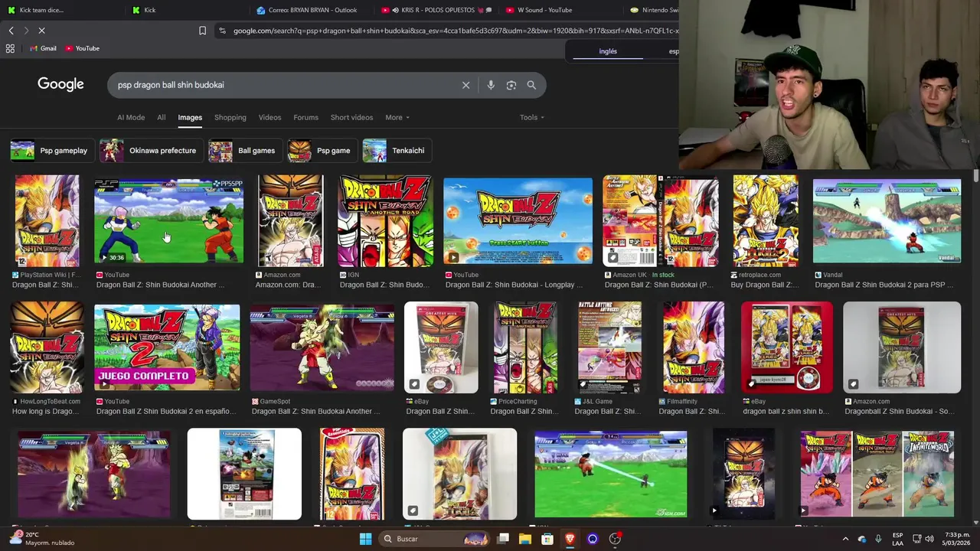Go back to the previous page
The height and width of the screenshot is (551, 980).
11,31
